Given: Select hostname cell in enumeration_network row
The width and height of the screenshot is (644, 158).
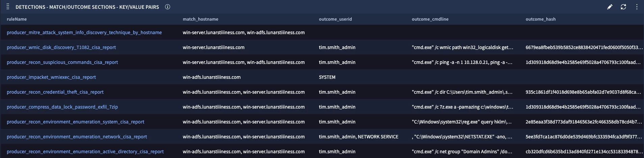Looking at the screenshot, I should [244, 137].
